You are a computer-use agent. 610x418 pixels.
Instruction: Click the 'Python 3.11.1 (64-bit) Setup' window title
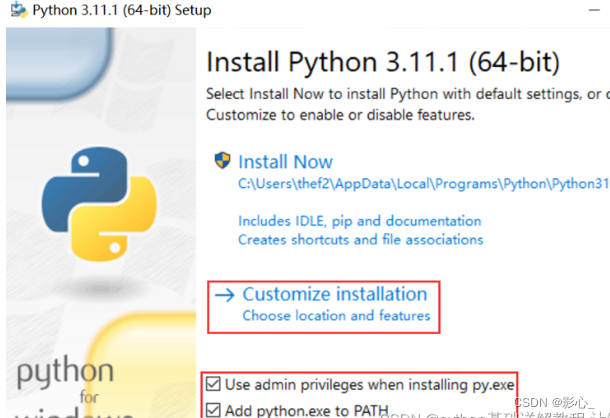point(122,10)
